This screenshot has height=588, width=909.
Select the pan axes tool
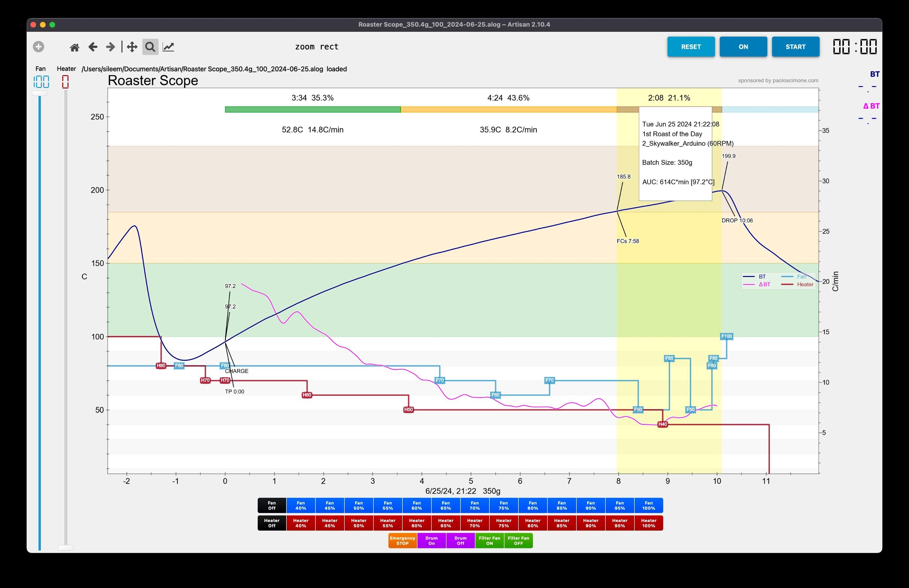132,47
